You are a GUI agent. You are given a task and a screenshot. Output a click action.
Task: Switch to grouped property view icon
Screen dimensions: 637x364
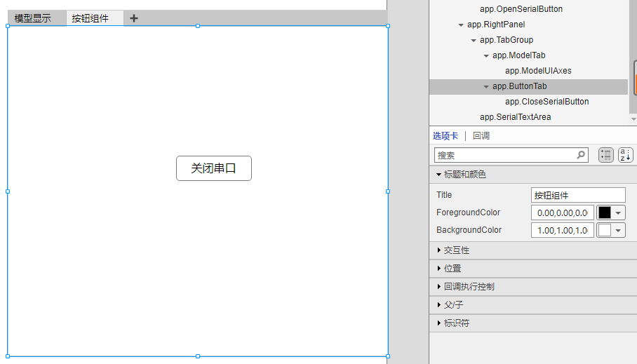(605, 155)
